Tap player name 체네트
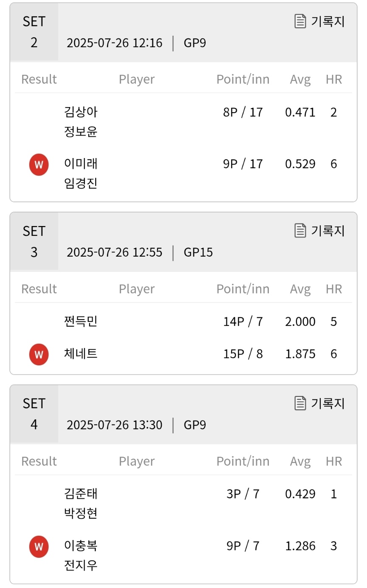Image resolution: width=367 pixels, height=588 pixels. (x=81, y=353)
